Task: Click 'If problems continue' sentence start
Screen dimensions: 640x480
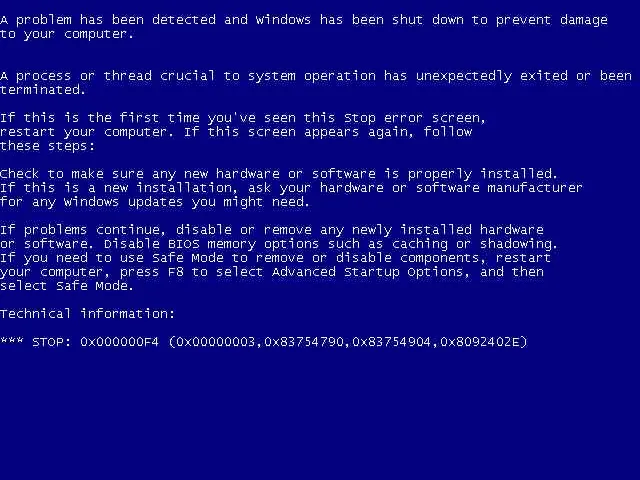Action: click(83, 230)
